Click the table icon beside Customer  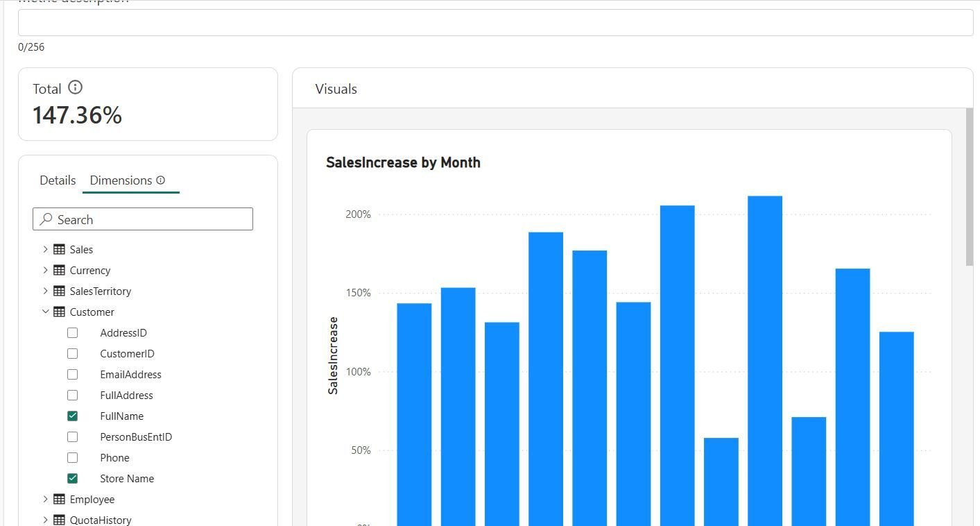[x=59, y=312]
